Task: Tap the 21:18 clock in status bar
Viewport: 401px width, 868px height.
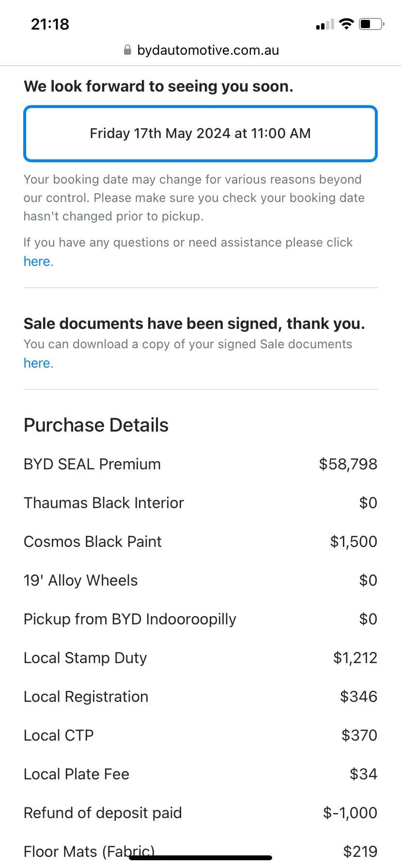Action: (x=50, y=24)
